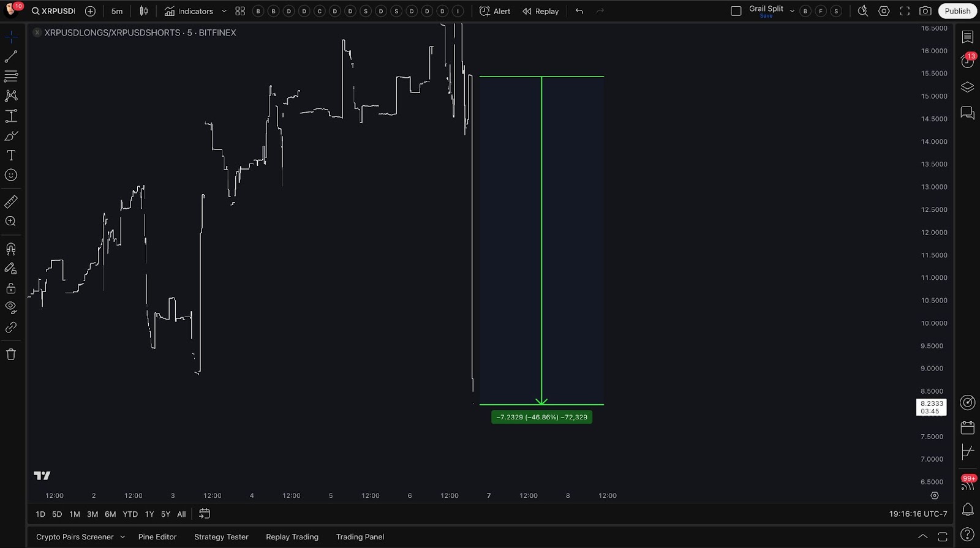This screenshot has width=980, height=548.
Task: Click the XRPUSD symbol search field
Action: 53,11
